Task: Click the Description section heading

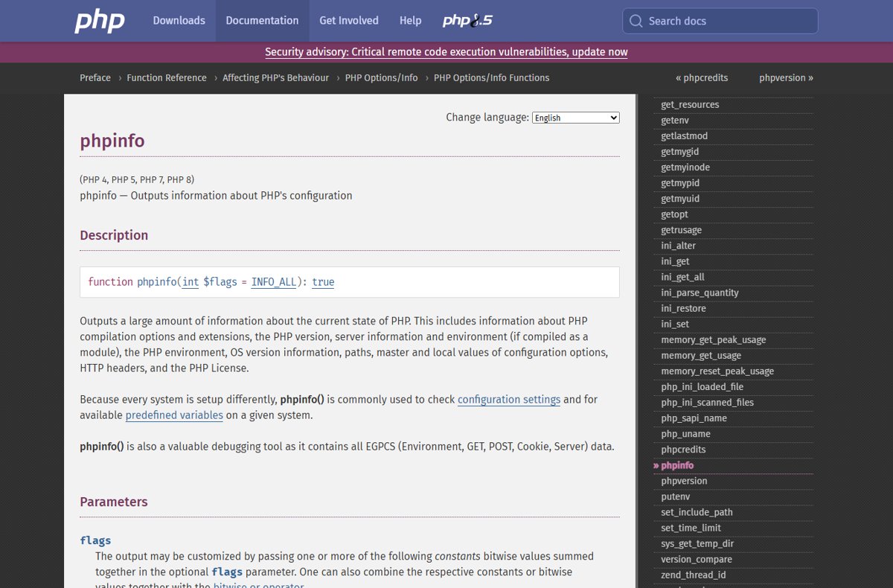Action: pos(114,235)
